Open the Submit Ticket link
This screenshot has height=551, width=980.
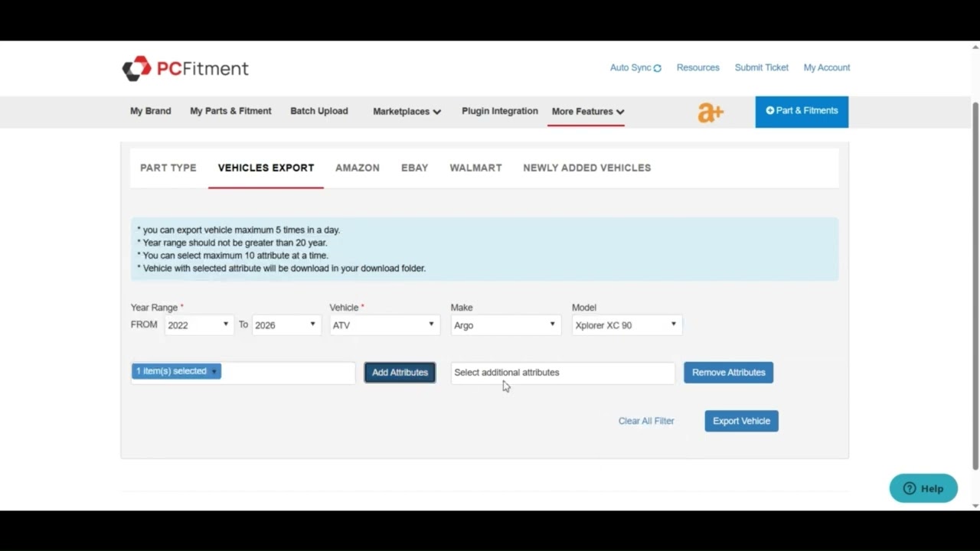tap(762, 67)
